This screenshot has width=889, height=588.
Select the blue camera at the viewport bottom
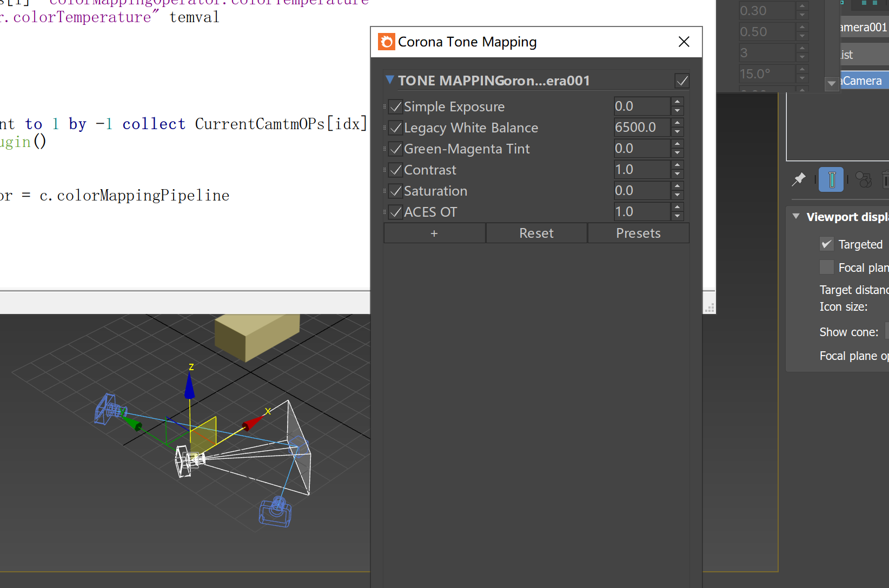click(276, 512)
